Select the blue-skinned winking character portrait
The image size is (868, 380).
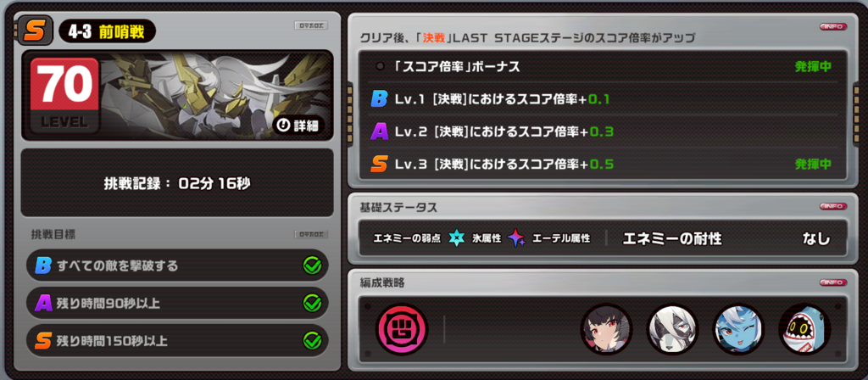(x=738, y=329)
